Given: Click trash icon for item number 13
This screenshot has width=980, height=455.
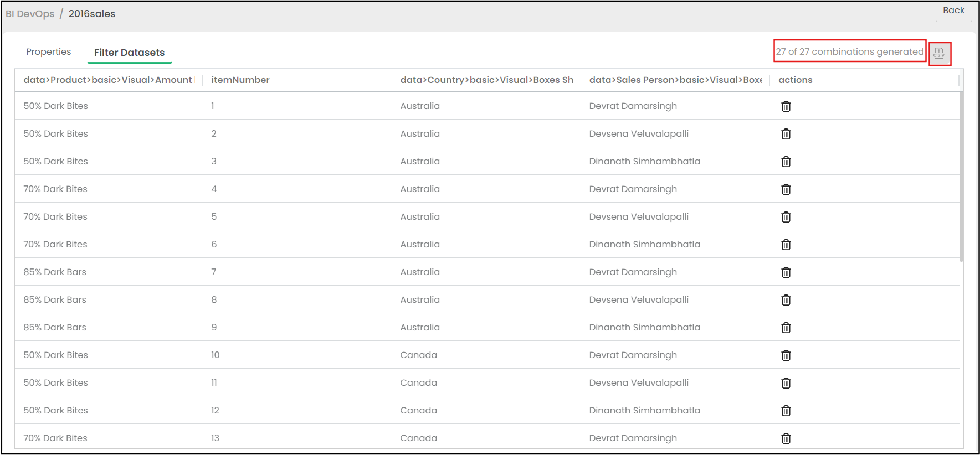Looking at the screenshot, I should point(786,438).
